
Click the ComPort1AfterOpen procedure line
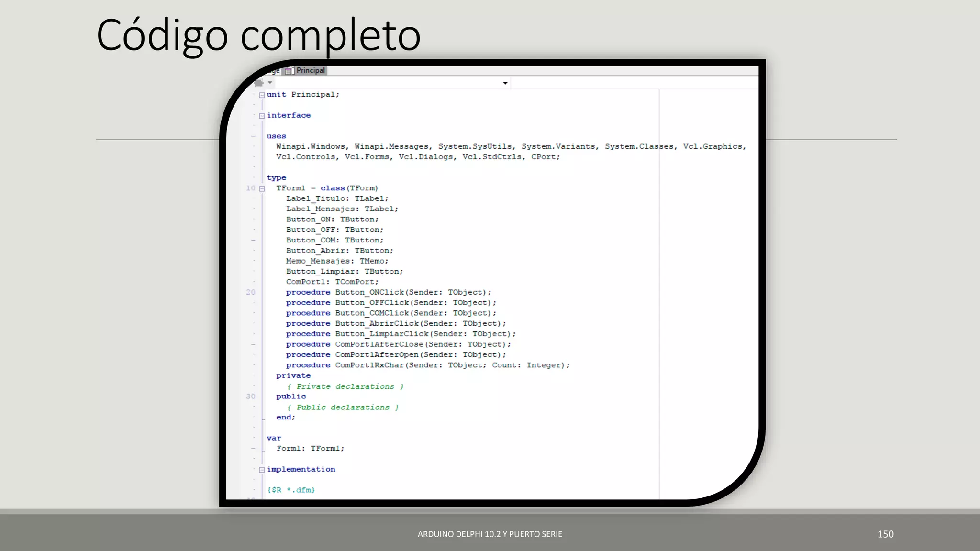(x=396, y=355)
